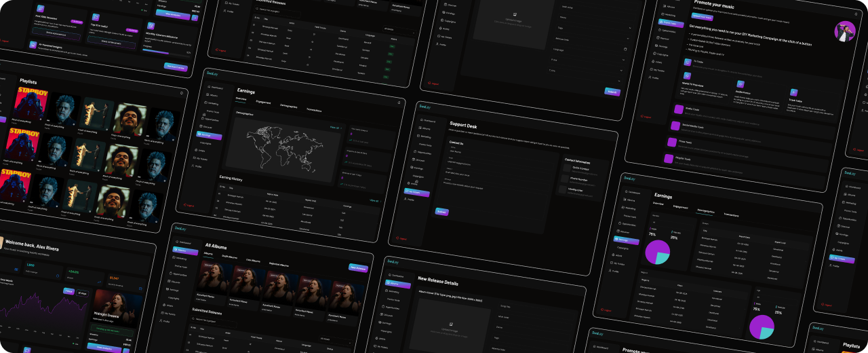Image resolution: width=868 pixels, height=353 pixels.
Task: Open the Playlist Tools purple icon
Action: [x=669, y=158]
